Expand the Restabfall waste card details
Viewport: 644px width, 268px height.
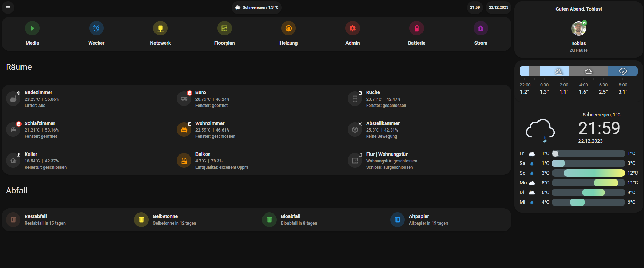tap(45, 220)
